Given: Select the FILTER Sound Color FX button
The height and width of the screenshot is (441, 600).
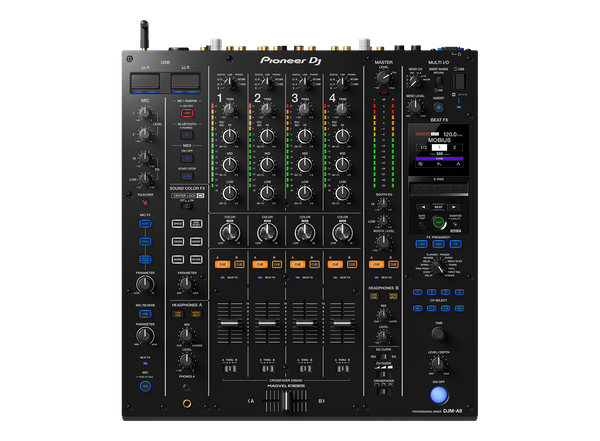Looking at the screenshot, I should tap(196, 260).
